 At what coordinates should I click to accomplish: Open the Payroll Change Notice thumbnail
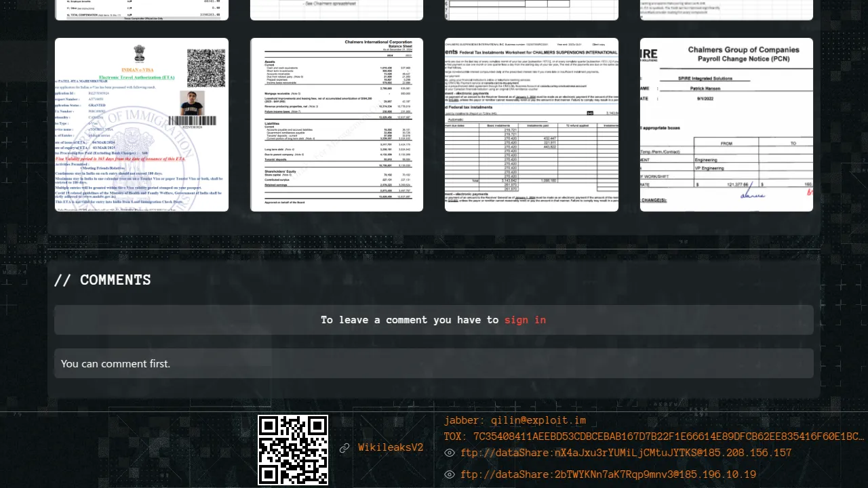(x=726, y=125)
